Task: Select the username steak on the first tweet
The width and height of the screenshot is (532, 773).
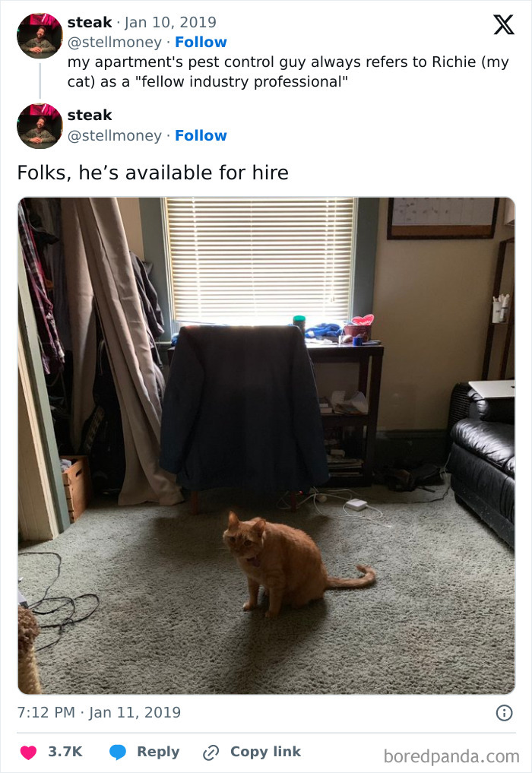Action: point(89,22)
